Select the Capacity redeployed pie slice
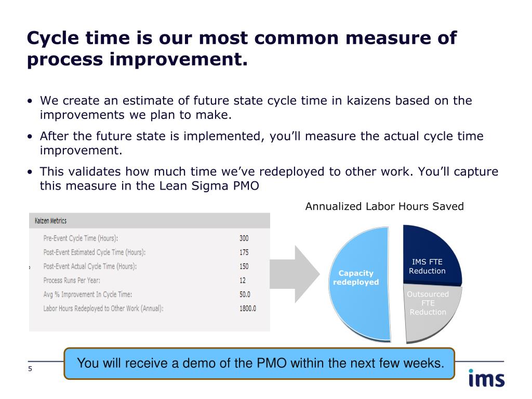Viewport: 532px width, 399px height. pyautogui.click(x=360, y=284)
